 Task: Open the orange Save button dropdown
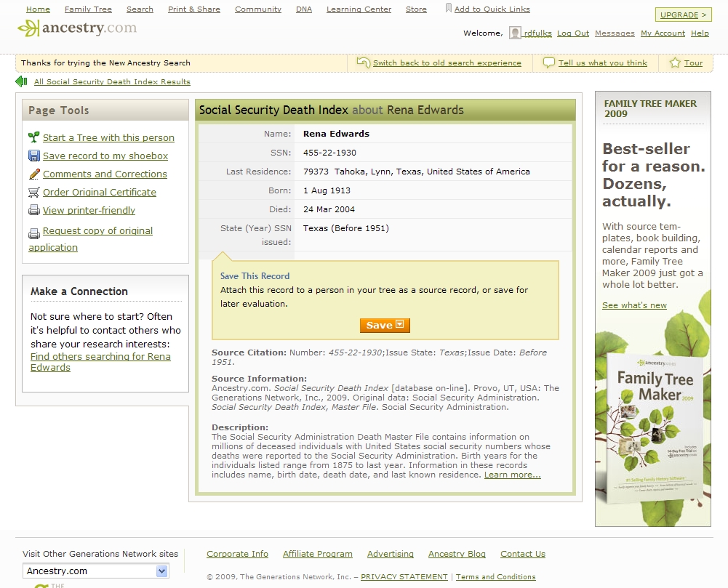click(x=399, y=325)
